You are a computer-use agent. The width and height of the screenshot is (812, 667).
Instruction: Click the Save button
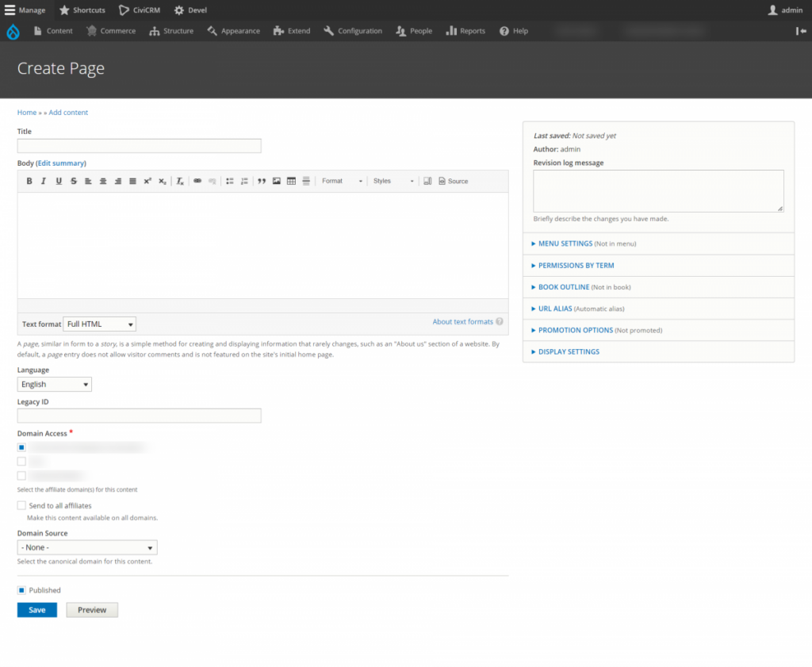pos(37,610)
